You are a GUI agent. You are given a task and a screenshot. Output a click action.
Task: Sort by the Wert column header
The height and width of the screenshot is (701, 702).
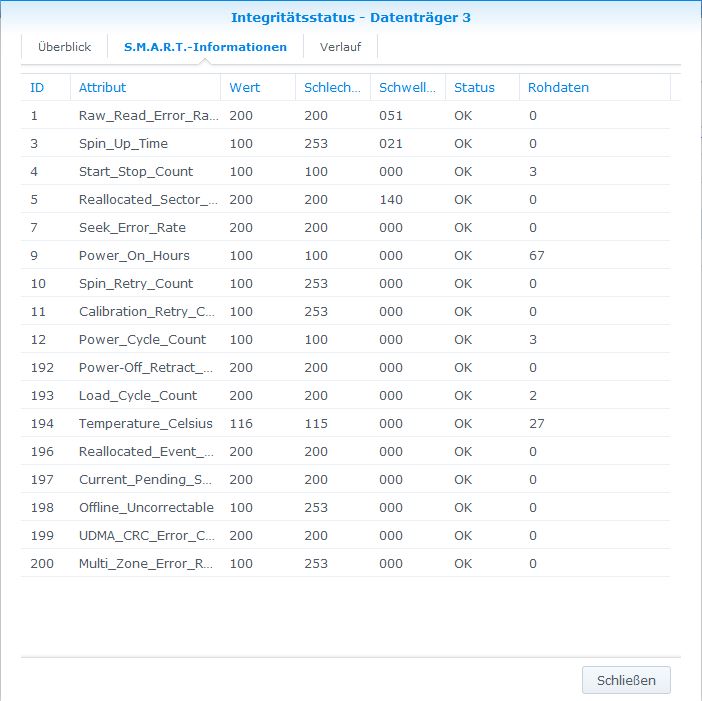(244, 87)
